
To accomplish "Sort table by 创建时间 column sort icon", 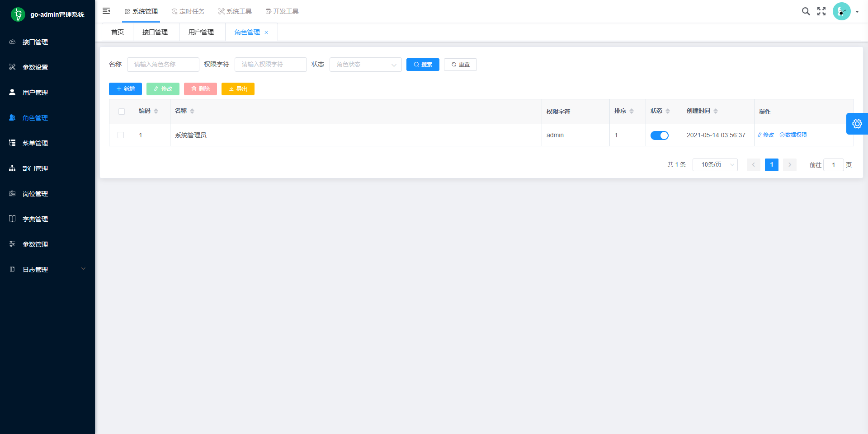I will [x=716, y=111].
